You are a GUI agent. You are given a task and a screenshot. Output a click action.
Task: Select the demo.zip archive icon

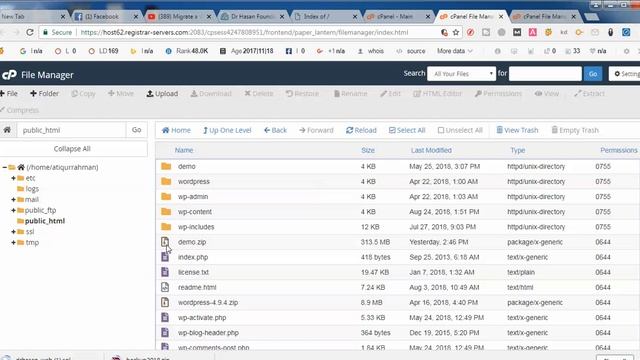(x=165, y=242)
